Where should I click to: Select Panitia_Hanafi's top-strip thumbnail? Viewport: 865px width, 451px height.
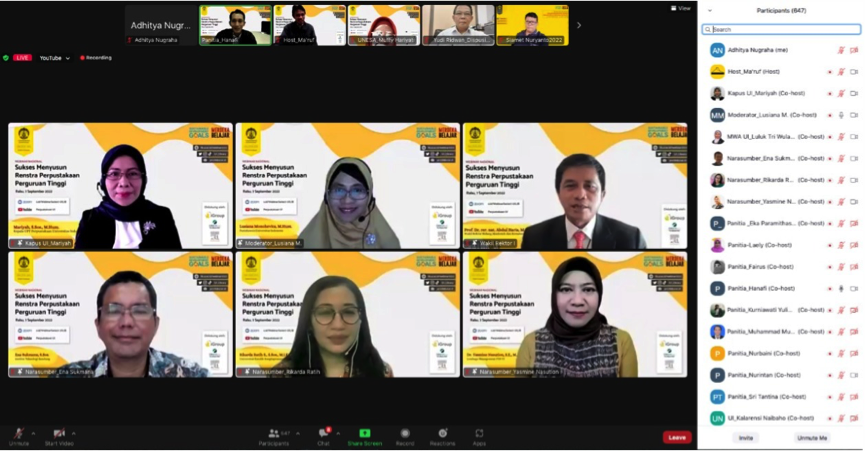click(x=236, y=25)
